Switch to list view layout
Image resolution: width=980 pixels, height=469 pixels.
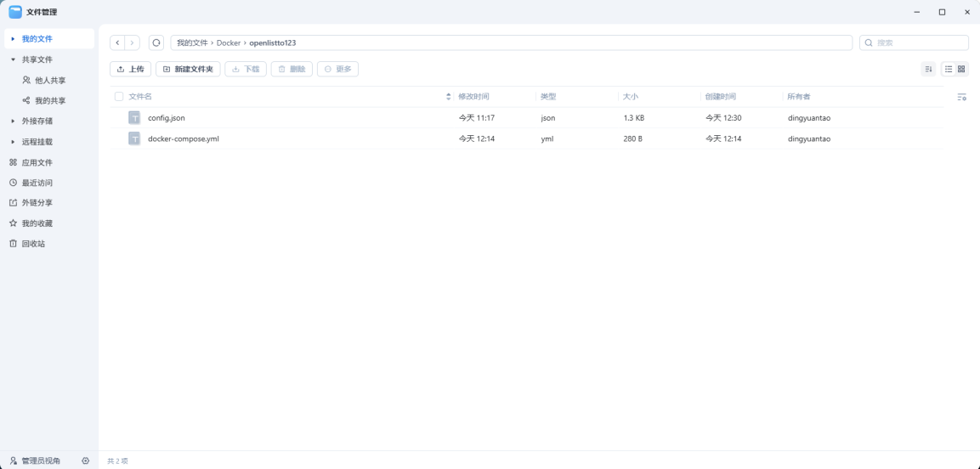click(x=949, y=69)
